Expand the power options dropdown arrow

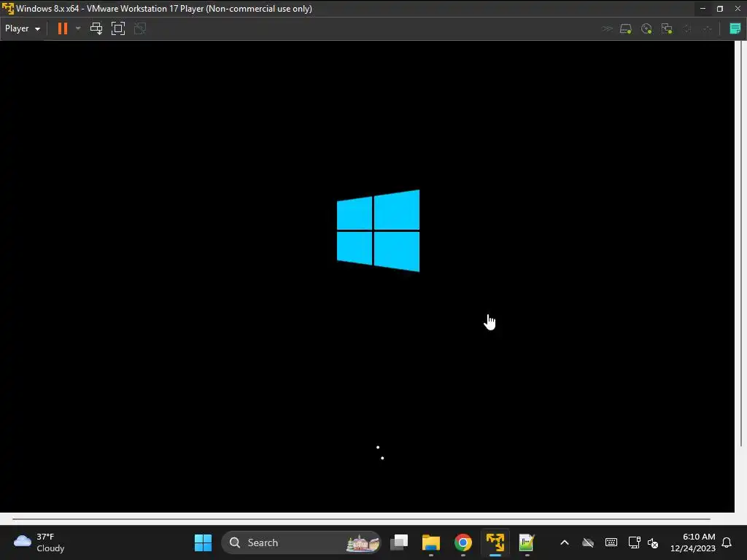(78, 28)
